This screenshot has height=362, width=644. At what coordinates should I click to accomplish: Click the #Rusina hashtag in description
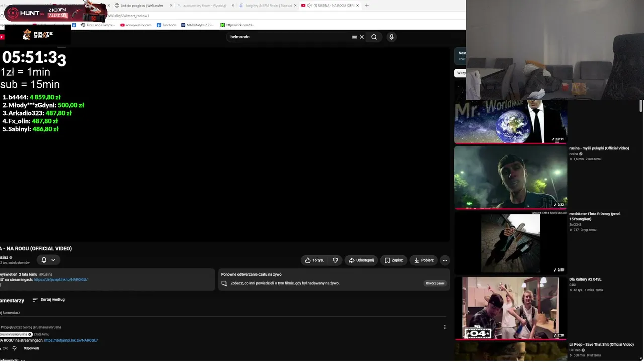click(x=46, y=274)
